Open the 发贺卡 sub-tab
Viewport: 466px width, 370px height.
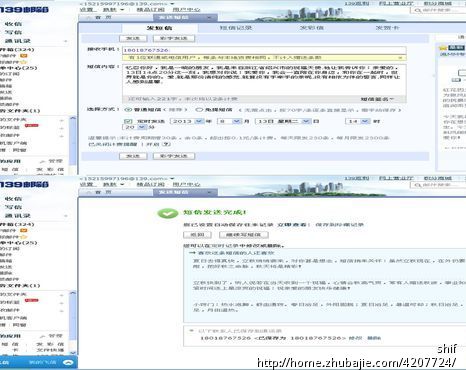(387, 28)
